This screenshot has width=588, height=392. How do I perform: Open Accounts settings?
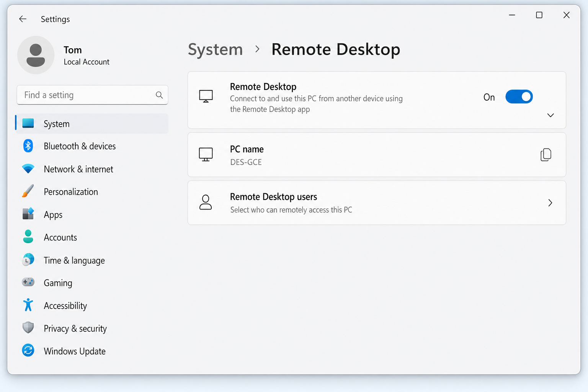(x=92, y=237)
